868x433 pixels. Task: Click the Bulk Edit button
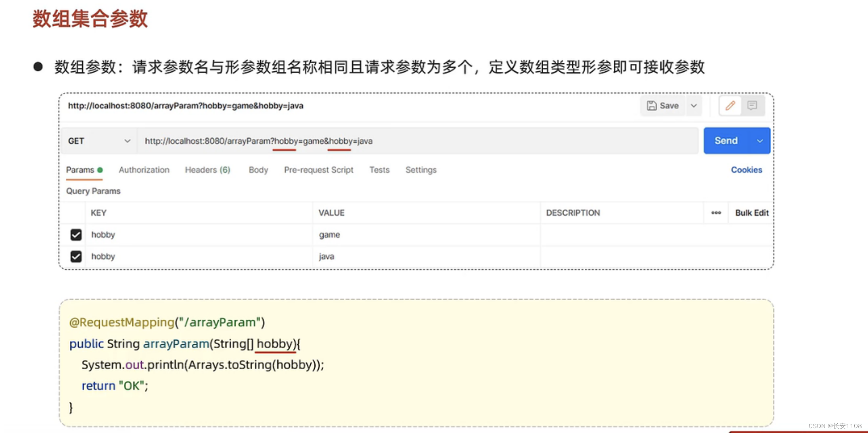coord(752,212)
